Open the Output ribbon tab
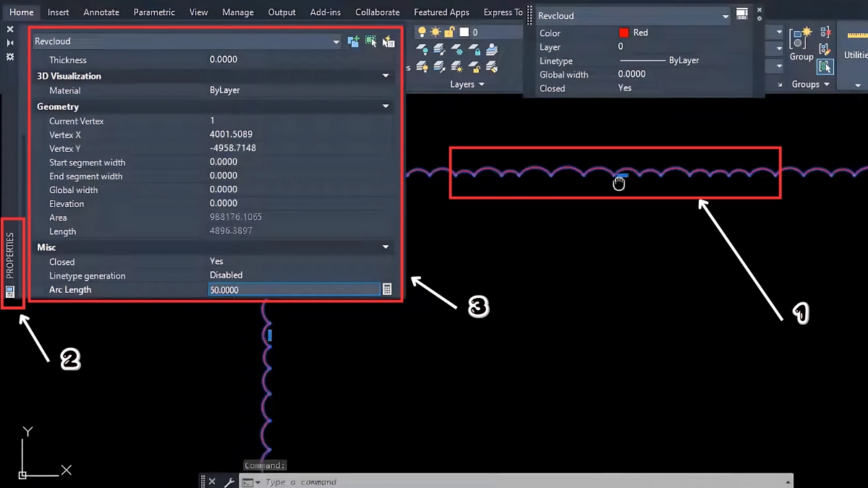Screen dimensions: 868x488 pyautogui.click(x=282, y=12)
